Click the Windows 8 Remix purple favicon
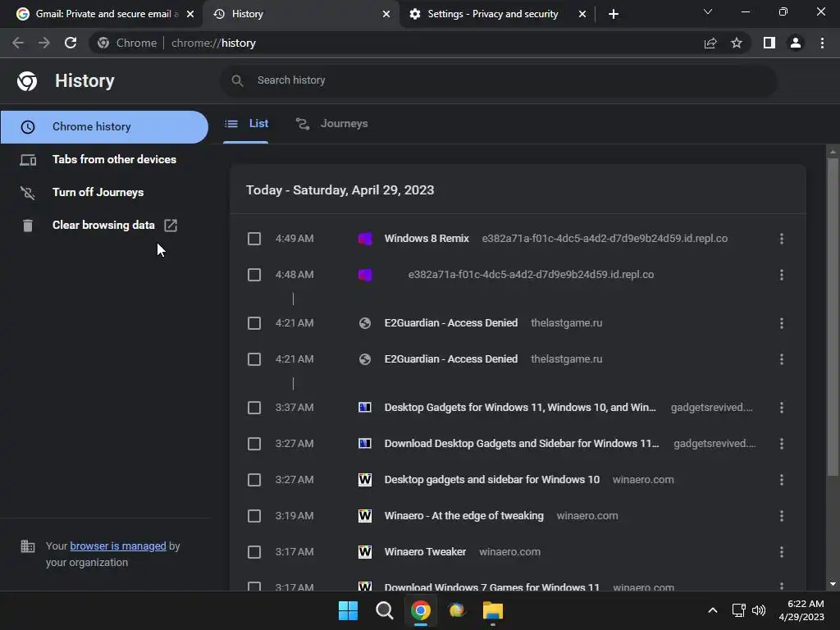The width and height of the screenshot is (840, 630). click(x=365, y=239)
